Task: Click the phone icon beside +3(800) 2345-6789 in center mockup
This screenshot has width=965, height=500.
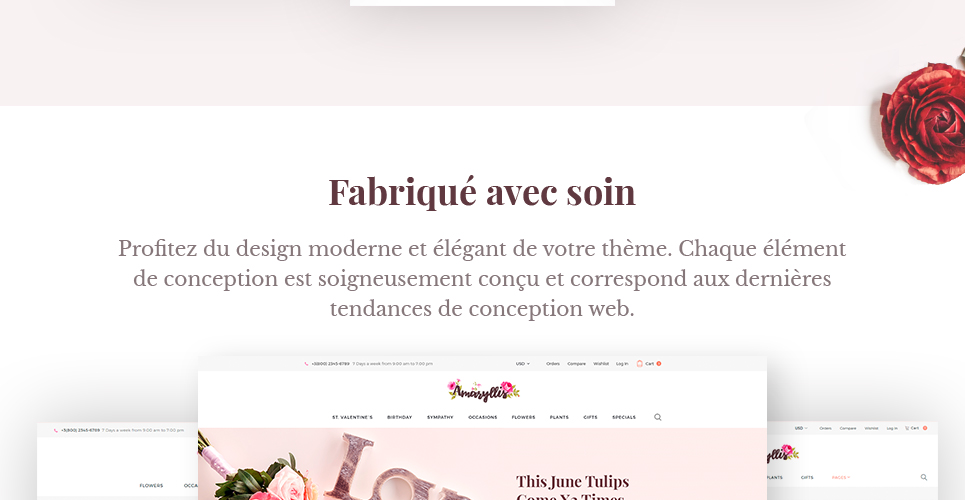Action: point(306,364)
